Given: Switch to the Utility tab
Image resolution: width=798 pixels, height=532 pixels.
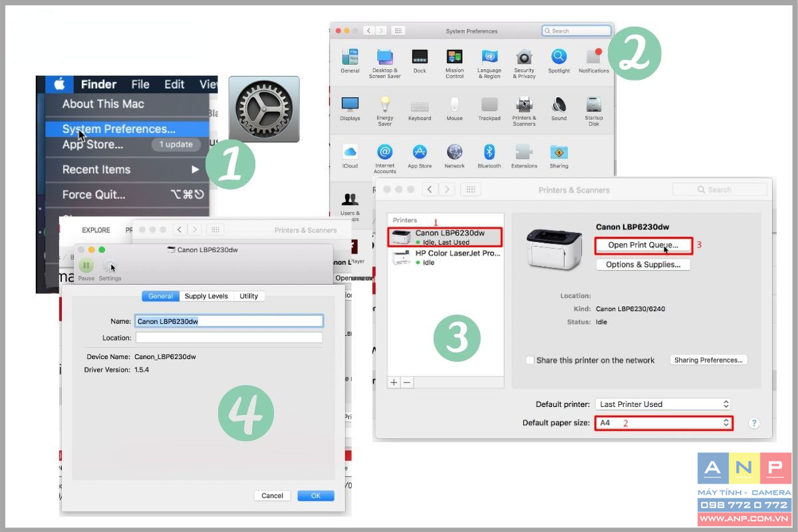Looking at the screenshot, I should [249, 296].
